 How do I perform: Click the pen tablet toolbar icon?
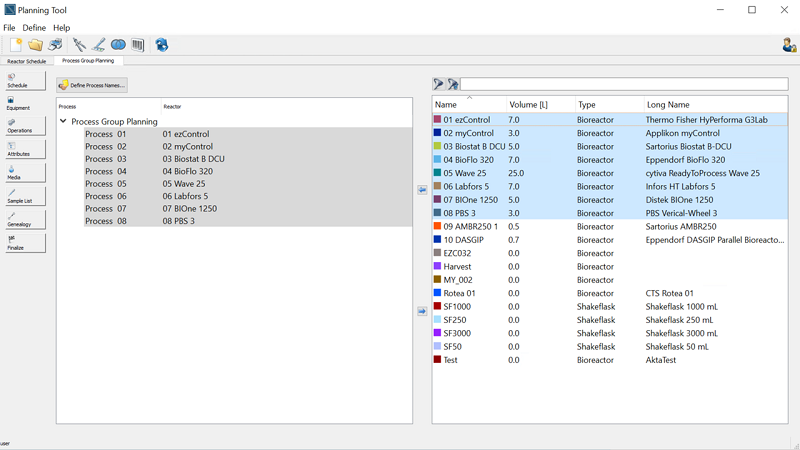pyautogui.click(x=98, y=45)
